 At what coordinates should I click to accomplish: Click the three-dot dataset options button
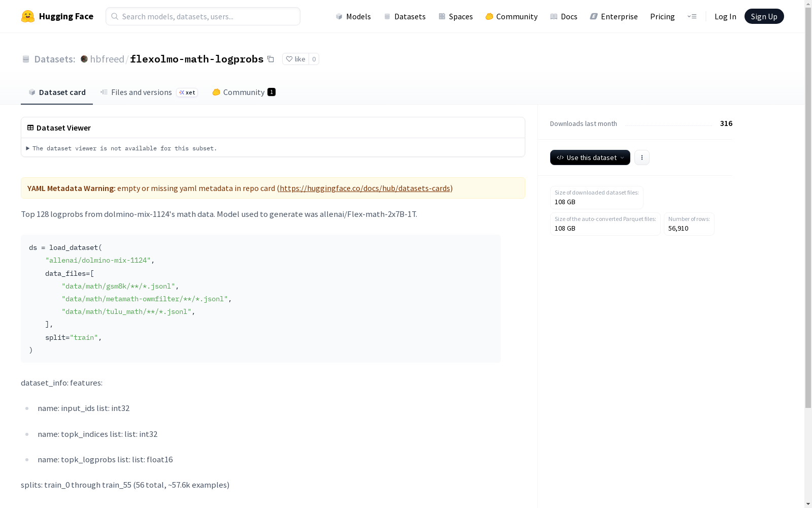click(642, 157)
